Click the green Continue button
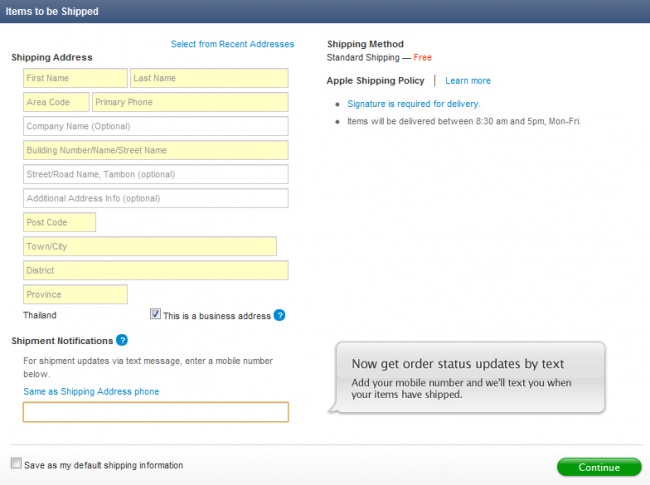Viewport: 650px width, 485px height. [599, 467]
